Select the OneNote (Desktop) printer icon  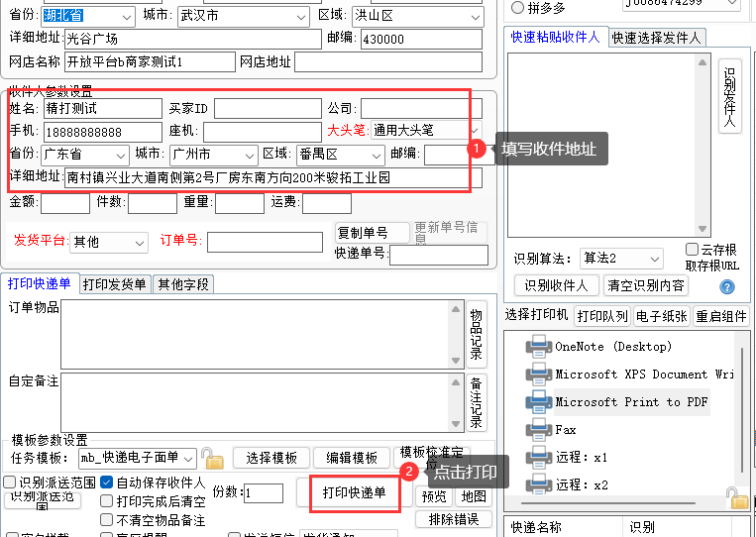click(539, 347)
